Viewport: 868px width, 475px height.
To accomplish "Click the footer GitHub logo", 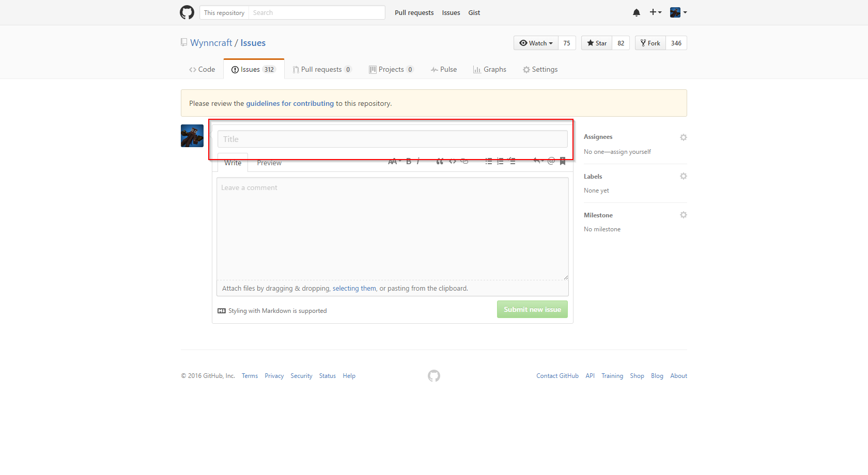I will [434, 376].
